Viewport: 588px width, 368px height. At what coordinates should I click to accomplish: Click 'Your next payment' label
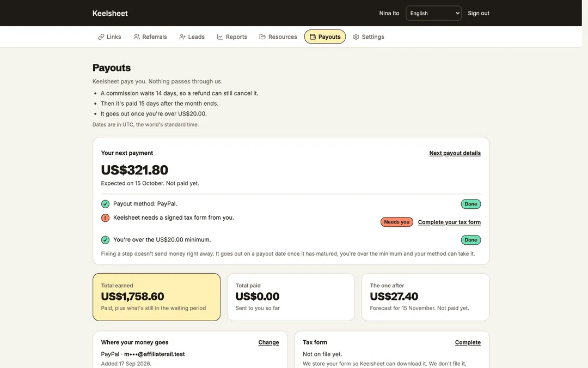pos(127,153)
